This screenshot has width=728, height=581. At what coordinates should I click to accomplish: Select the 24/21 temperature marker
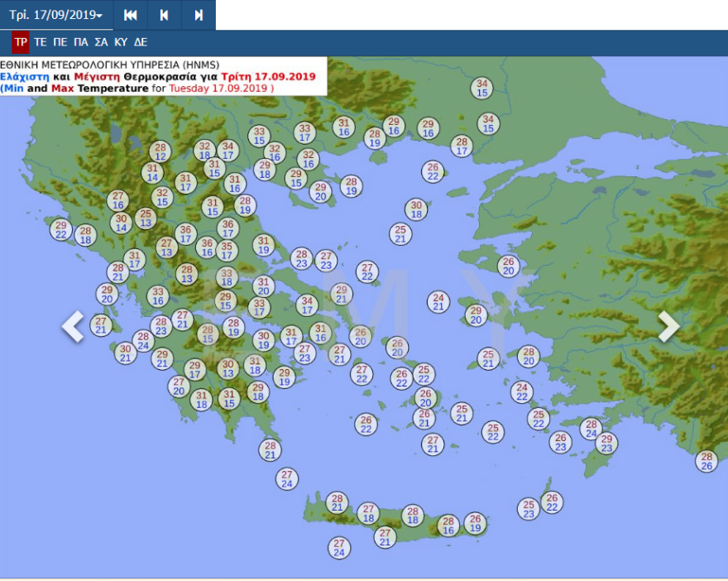(438, 302)
